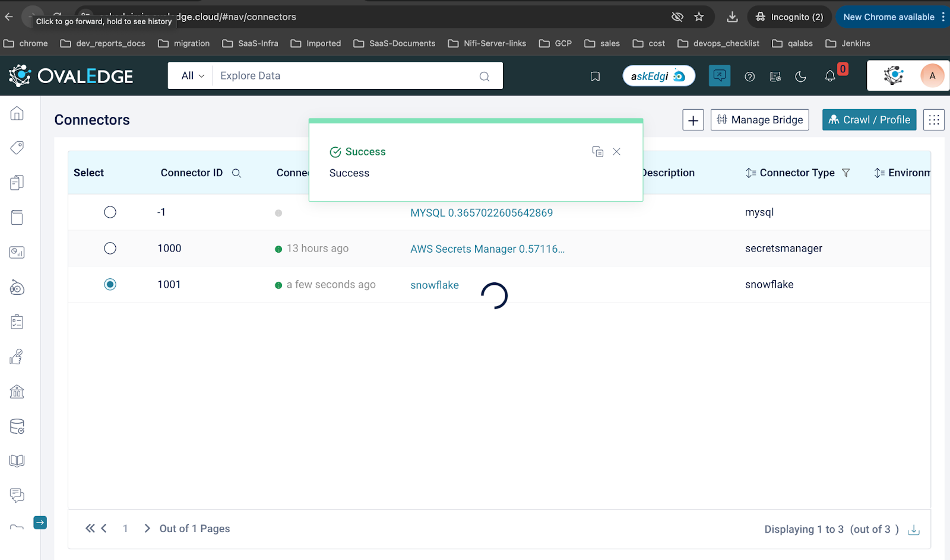Open the tags icon in the sidebar
Viewport: 950px width, 560px height.
(x=17, y=148)
